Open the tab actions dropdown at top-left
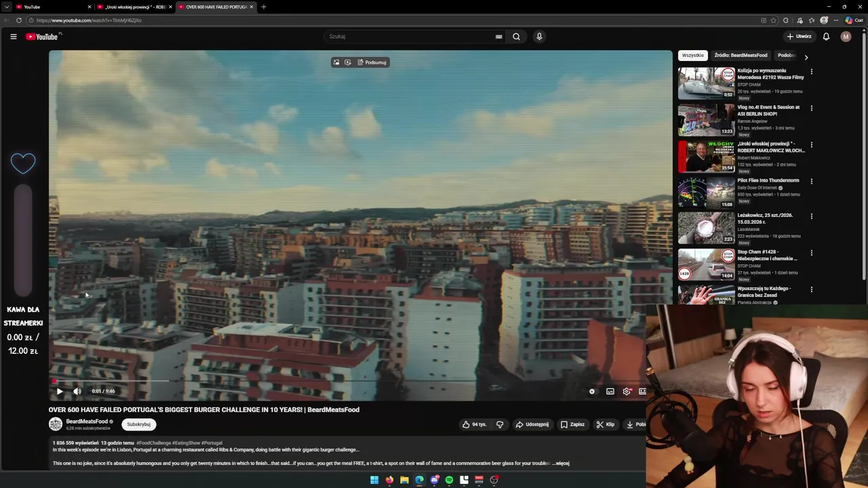868x488 pixels. coord(6,7)
